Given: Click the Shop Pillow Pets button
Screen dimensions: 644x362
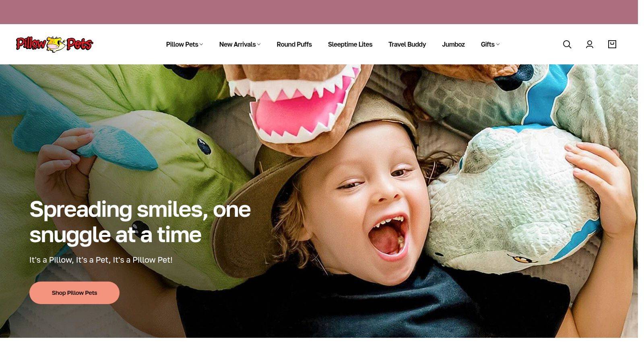Looking at the screenshot, I should [x=74, y=293].
